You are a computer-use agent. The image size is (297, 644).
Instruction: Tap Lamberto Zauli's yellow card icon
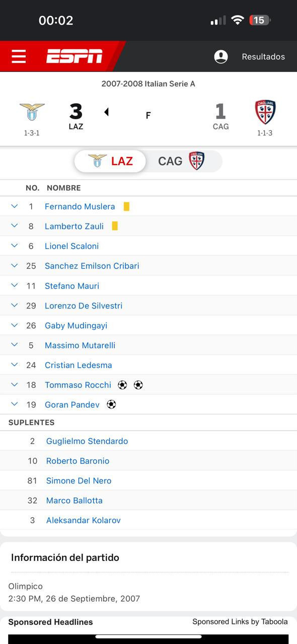(x=115, y=226)
